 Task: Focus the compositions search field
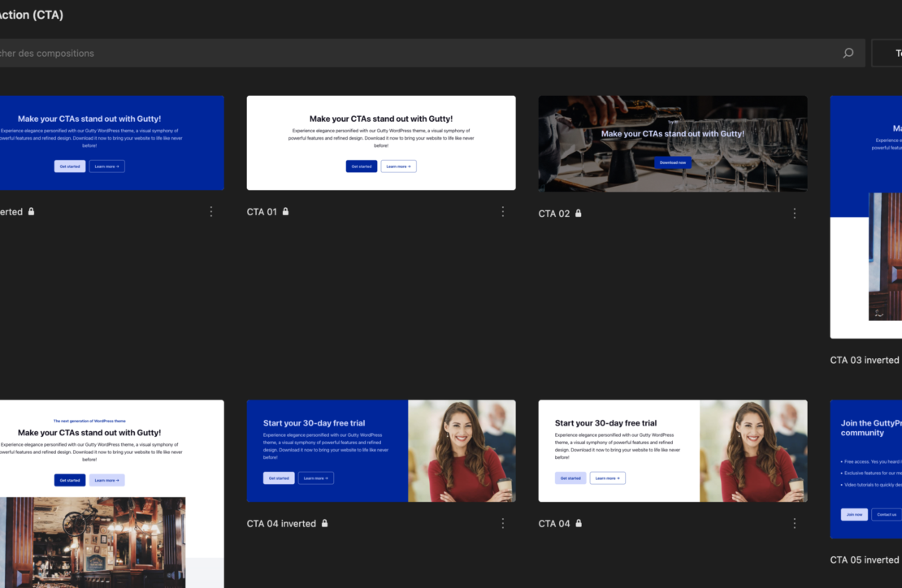coord(432,53)
